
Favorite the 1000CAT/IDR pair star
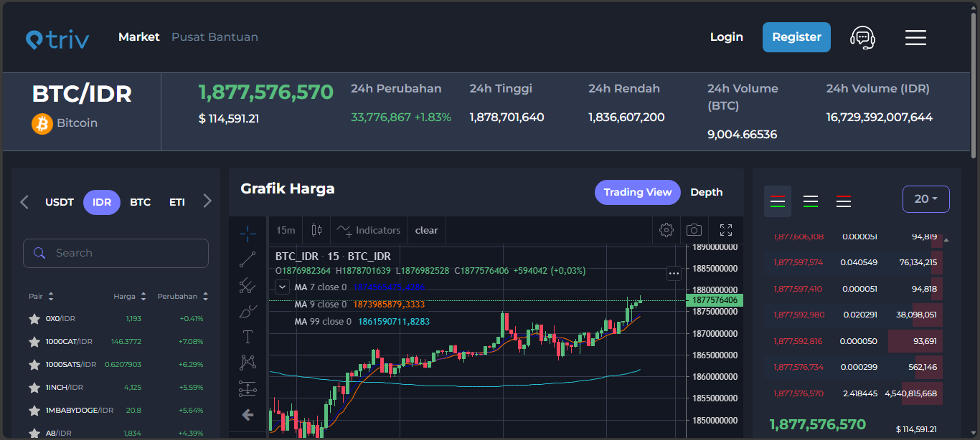pyautogui.click(x=34, y=342)
